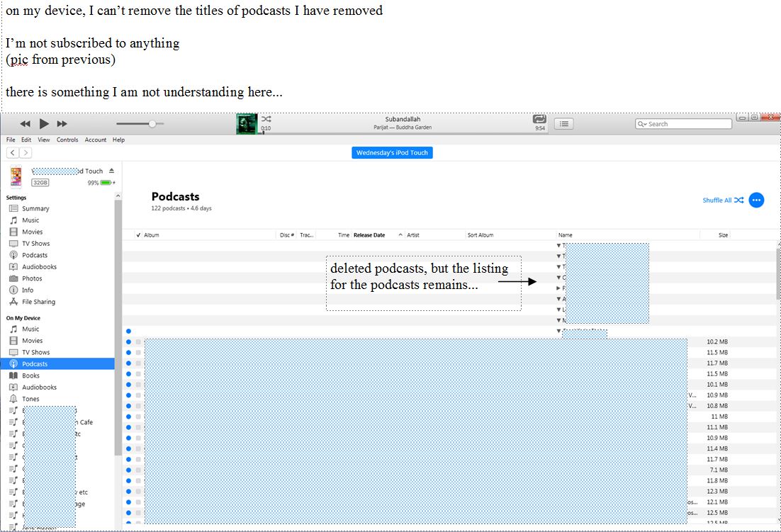Sort by the Name column header
781x532 pixels.
[x=628, y=235]
